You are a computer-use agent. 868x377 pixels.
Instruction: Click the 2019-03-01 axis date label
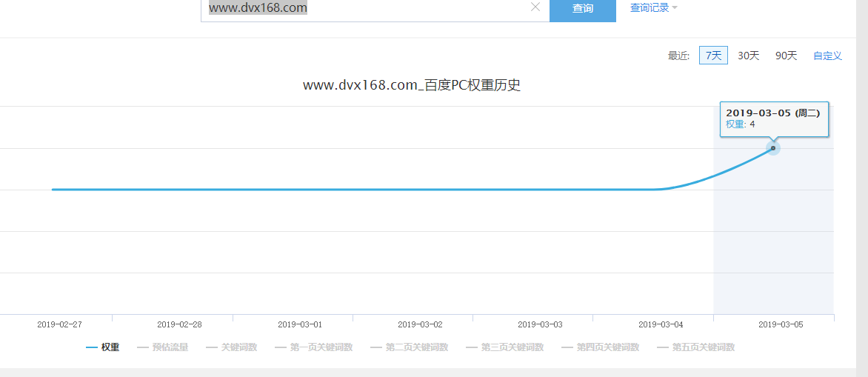(299, 324)
